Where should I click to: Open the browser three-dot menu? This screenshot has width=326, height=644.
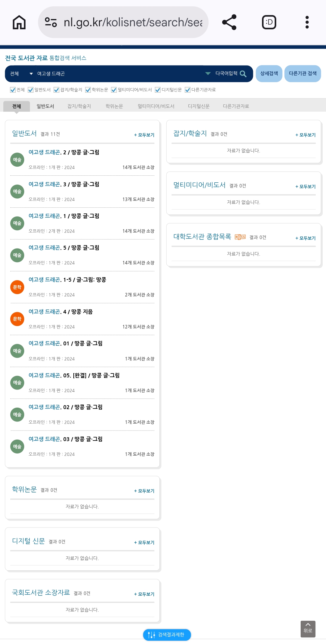click(307, 22)
